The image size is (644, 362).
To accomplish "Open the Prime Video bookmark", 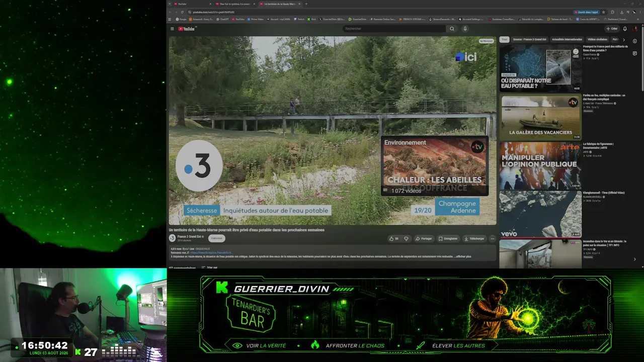I will pos(256,19).
